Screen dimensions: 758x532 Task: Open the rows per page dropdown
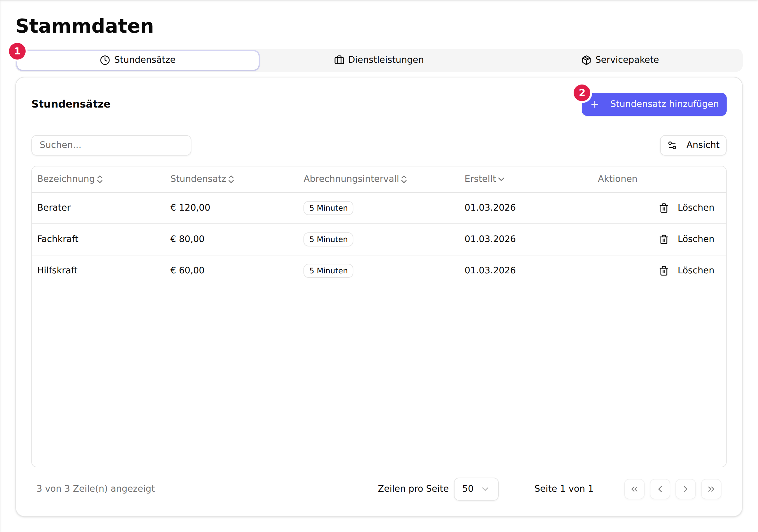tap(476, 489)
